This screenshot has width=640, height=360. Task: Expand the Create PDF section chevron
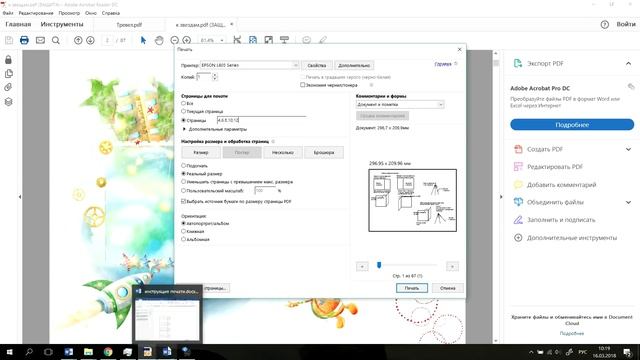628,149
